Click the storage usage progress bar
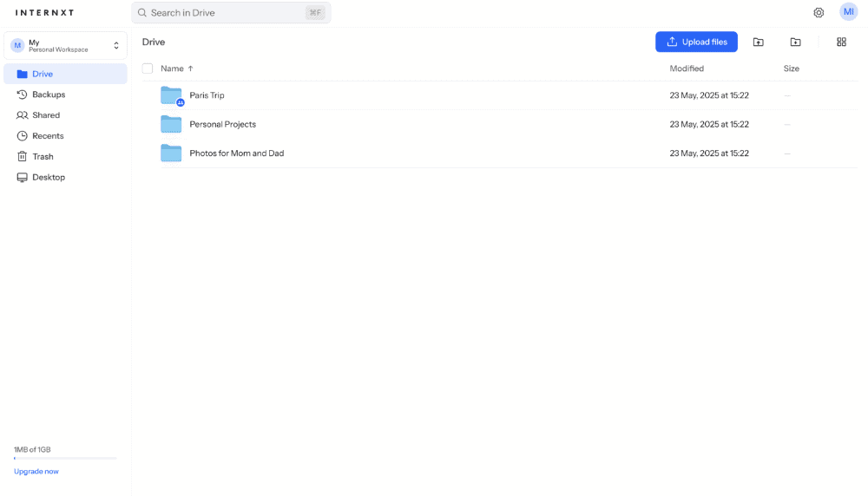Viewport: 868px width, 496px height. pyautogui.click(x=65, y=459)
